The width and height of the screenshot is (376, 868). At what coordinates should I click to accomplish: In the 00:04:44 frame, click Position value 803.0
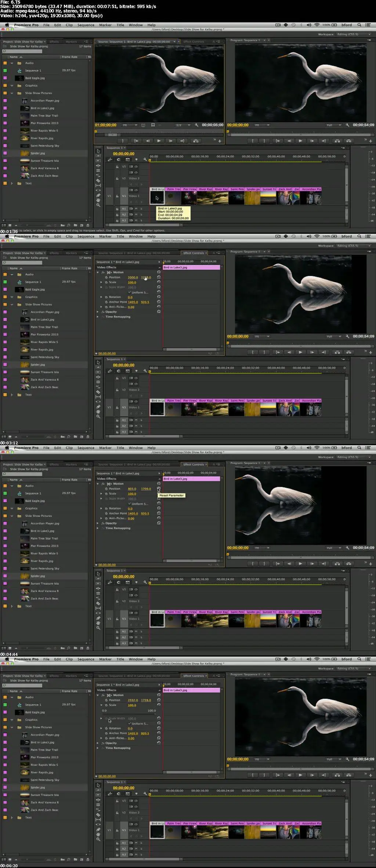[132, 489]
